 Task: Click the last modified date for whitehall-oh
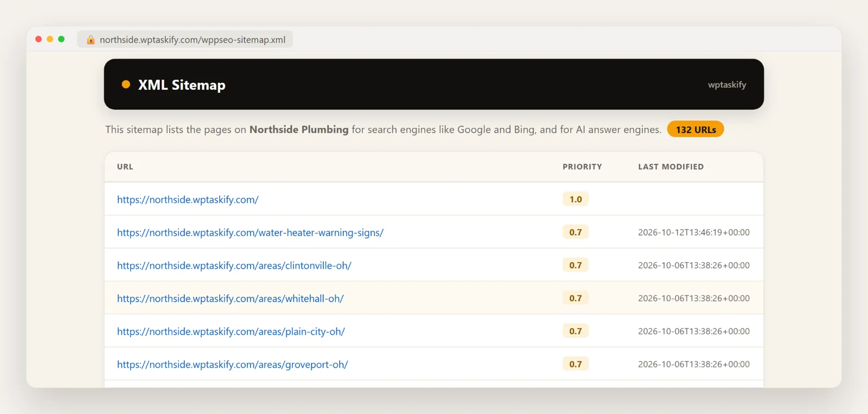coord(694,299)
